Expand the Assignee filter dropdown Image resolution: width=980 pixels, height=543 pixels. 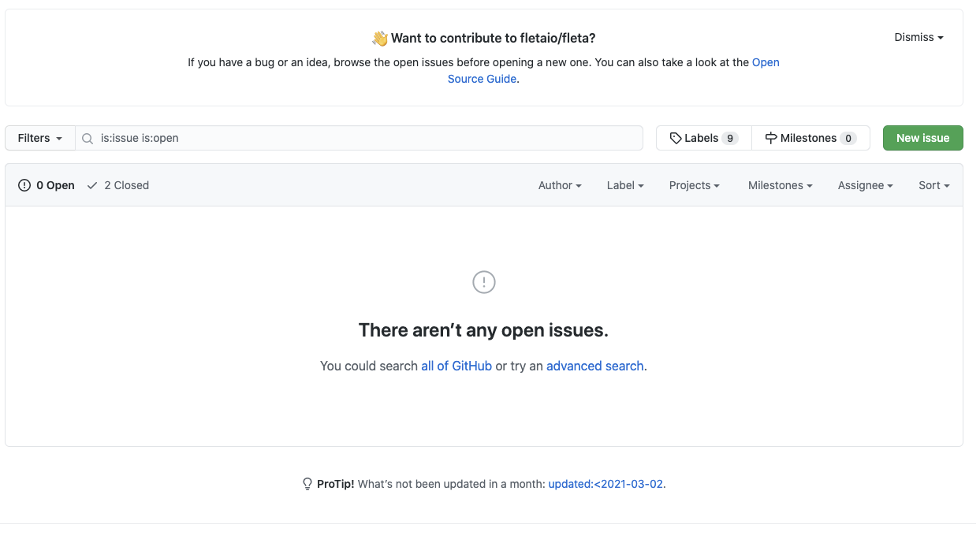point(866,185)
